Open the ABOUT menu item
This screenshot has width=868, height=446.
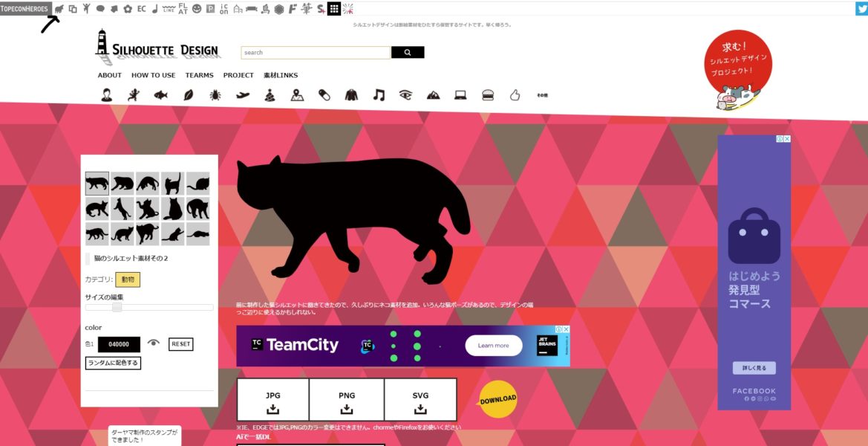coord(110,75)
